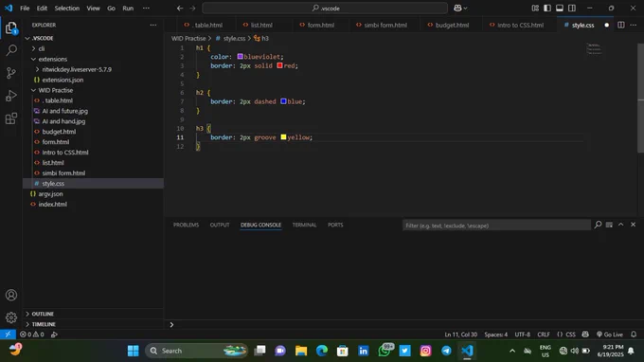Click the Customize Layout icon
Viewport: 644px width, 362px height.
[x=535, y=9]
